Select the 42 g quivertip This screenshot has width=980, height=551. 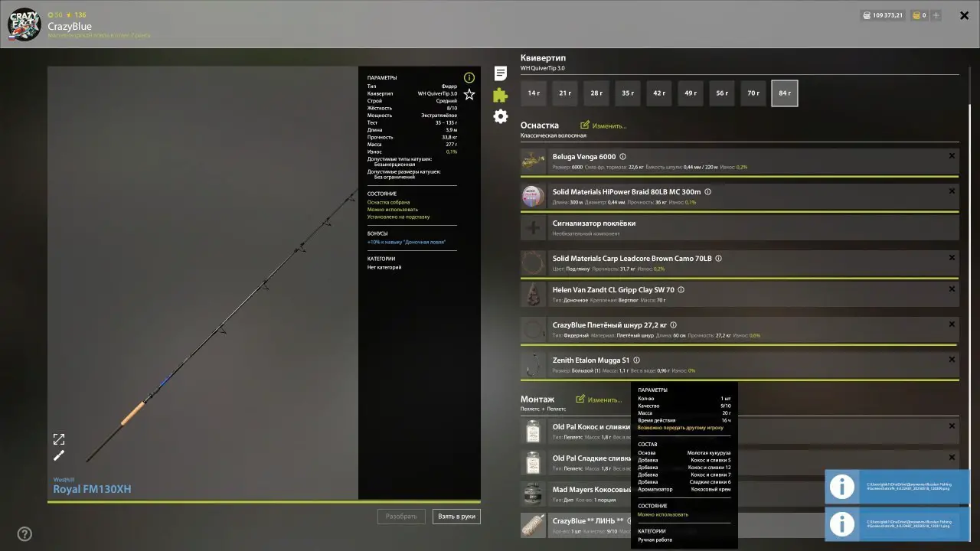pyautogui.click(x=659, y=93)
